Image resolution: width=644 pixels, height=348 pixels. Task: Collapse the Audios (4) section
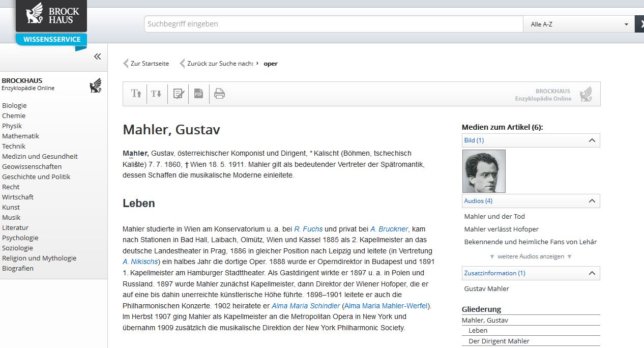592,201
